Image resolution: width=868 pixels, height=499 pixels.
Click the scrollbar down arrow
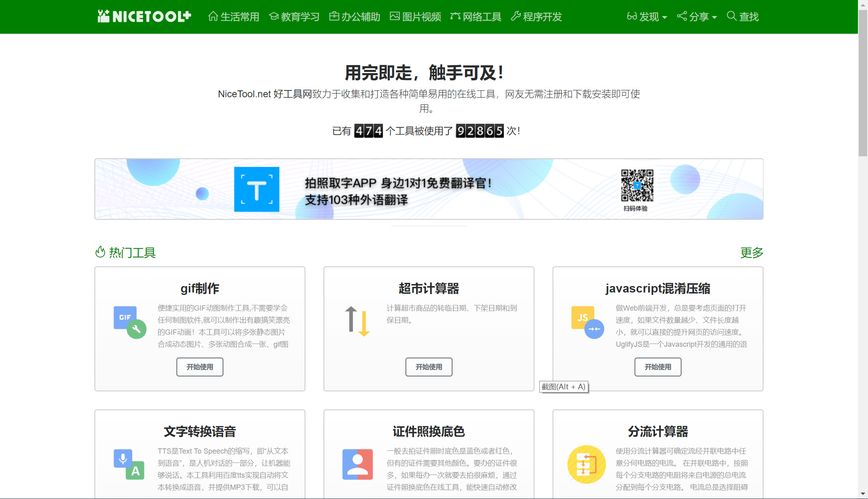click(x=863, y=494)
